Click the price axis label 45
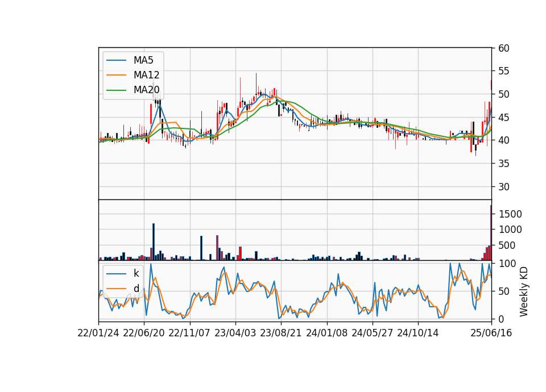Viewport: 546px width, 392px height. (x=504, y=118)
